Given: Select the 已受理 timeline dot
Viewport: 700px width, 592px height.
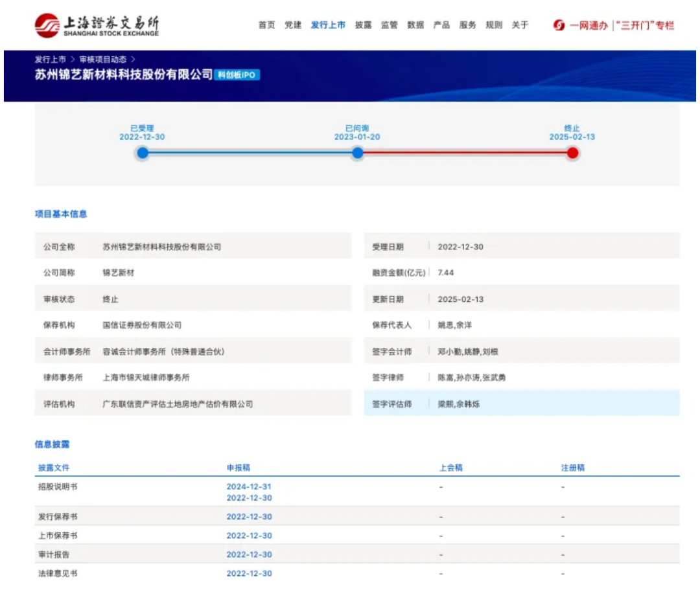Looking at the screenshot, I should pos(143,153).
